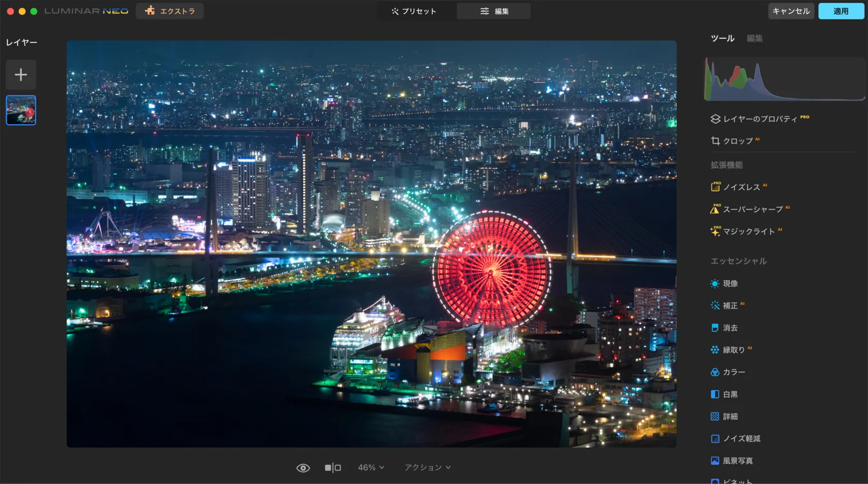Screen dimensions: 868x484
Task: Toggle the eye preview icon
Action: pos(303,468)
